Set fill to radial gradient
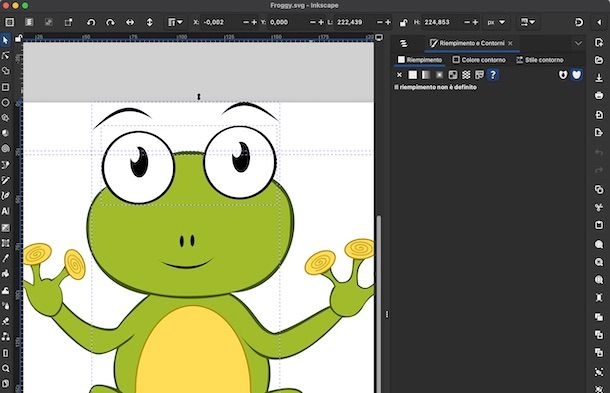610x393 pixels. [x=439, y=75]
